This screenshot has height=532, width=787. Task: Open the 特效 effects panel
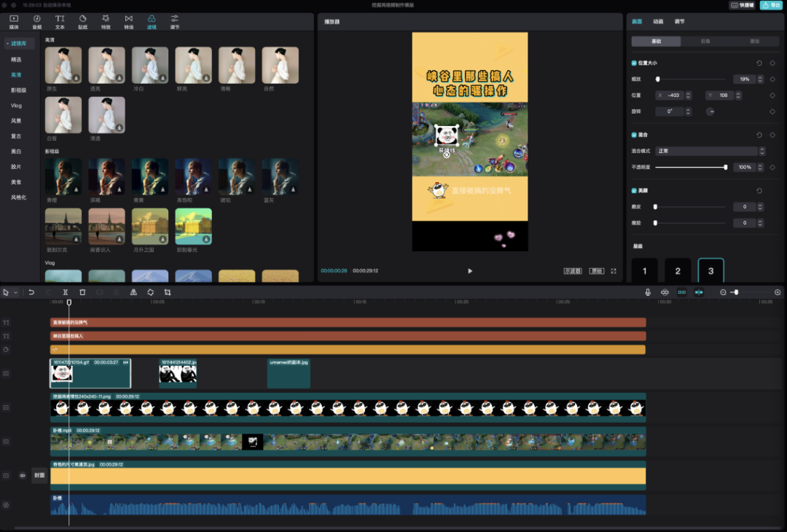(106, 22)
